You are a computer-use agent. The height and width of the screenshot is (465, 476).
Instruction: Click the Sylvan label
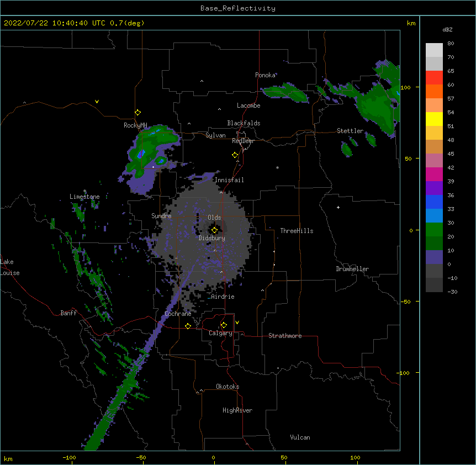(215, 135)
